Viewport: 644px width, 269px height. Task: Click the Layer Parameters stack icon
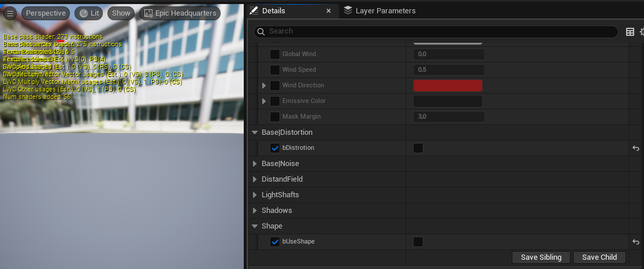point(348,10)
